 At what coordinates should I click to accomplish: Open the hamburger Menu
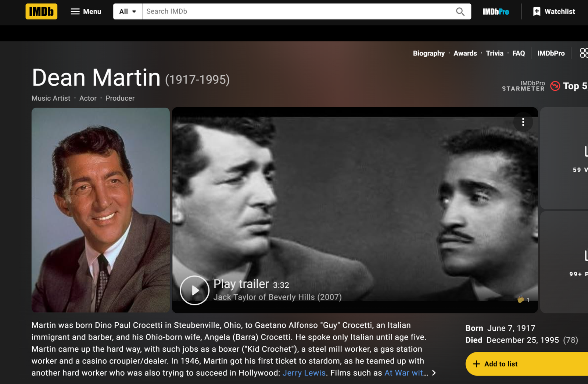pos(86,11)
